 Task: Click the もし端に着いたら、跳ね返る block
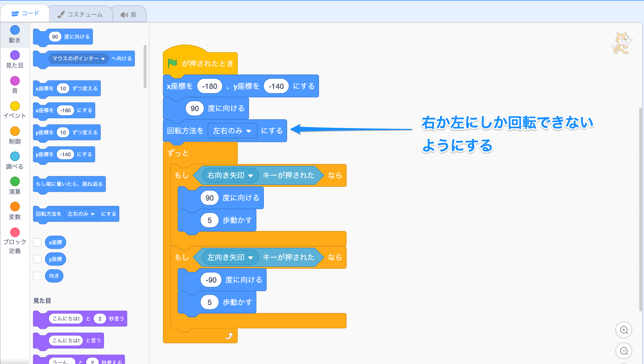pos(69,184)
